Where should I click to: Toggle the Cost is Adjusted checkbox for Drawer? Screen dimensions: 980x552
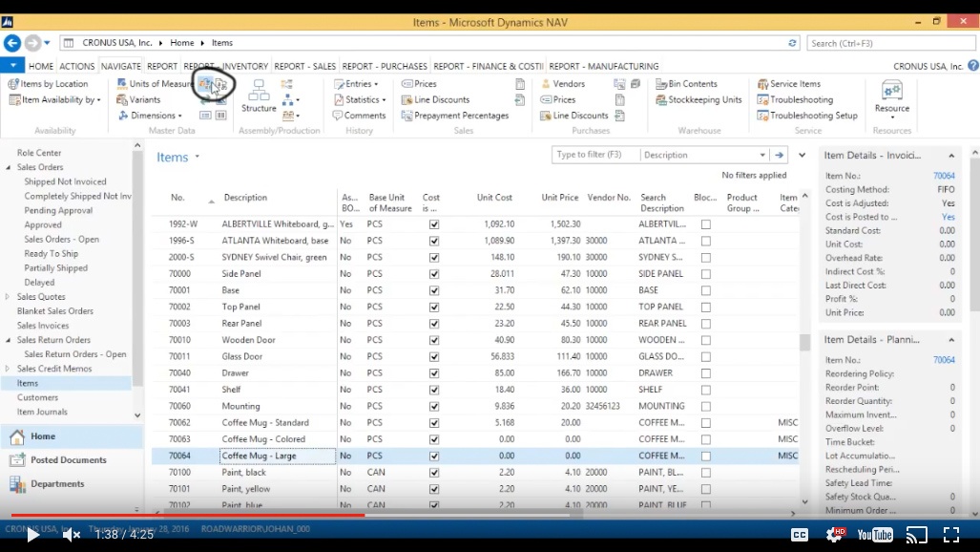[434, 373]
